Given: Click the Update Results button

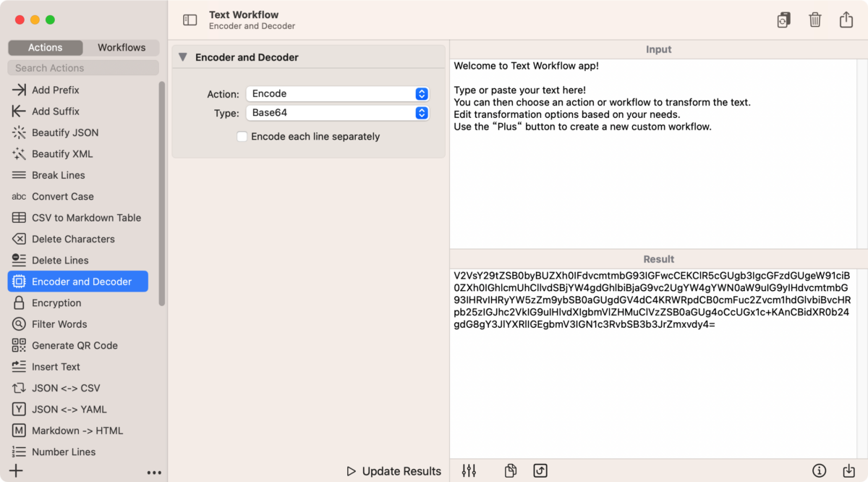Looking at the screenshot, I should click(x=393, y=471).
